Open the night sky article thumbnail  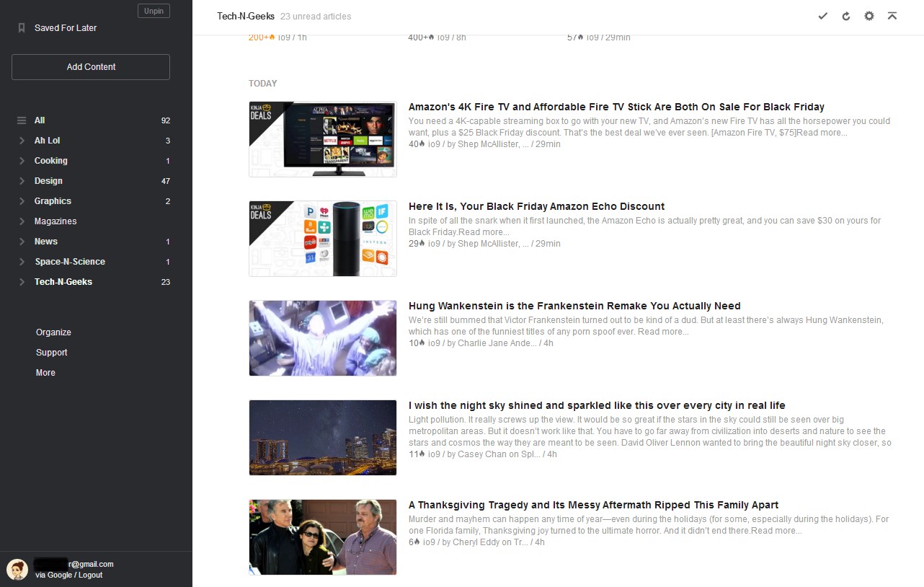322,437
